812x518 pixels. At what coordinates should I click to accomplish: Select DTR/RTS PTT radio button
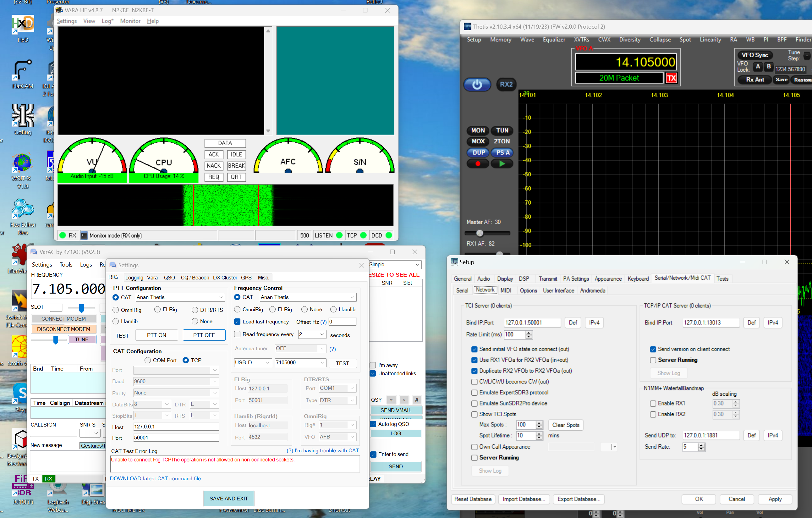(x=195, y=310)
